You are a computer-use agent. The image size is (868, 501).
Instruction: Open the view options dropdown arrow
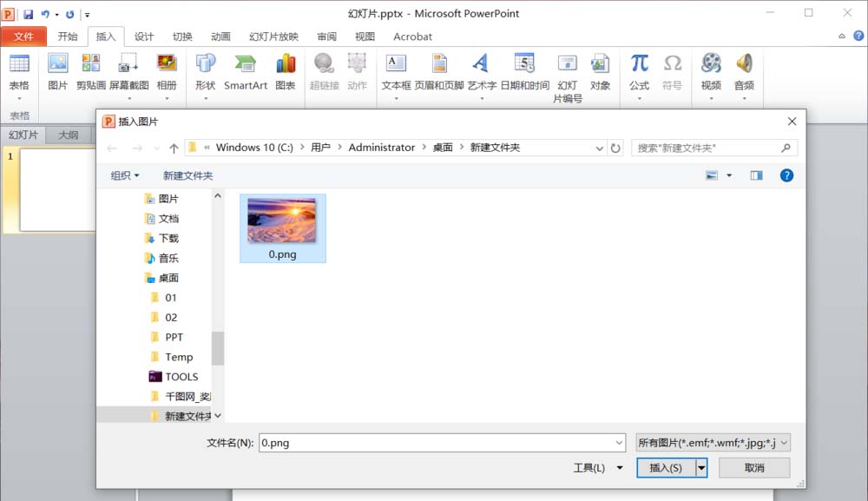click(729, 175)
